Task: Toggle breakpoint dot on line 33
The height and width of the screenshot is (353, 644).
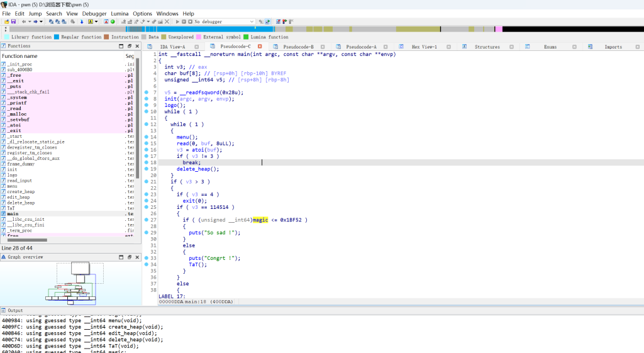Action: click(x=147, y=258)
